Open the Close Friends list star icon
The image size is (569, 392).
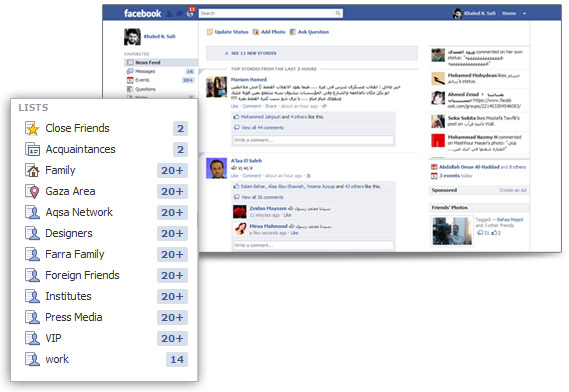click(x=32, y=128)
